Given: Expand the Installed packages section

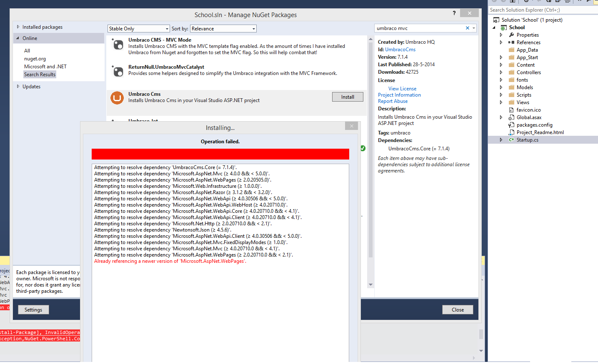Looking at the screenshot, I should 18,27.
